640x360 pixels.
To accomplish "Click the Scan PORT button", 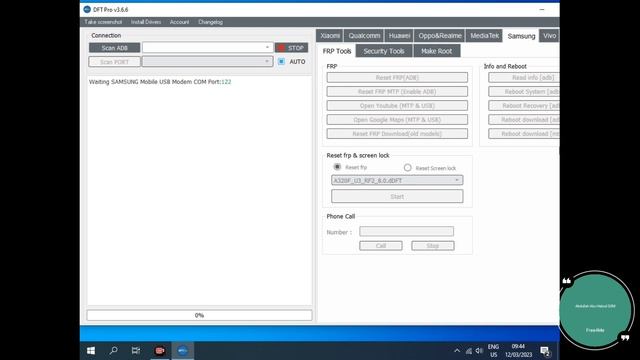I will click(x=114, y=62).
